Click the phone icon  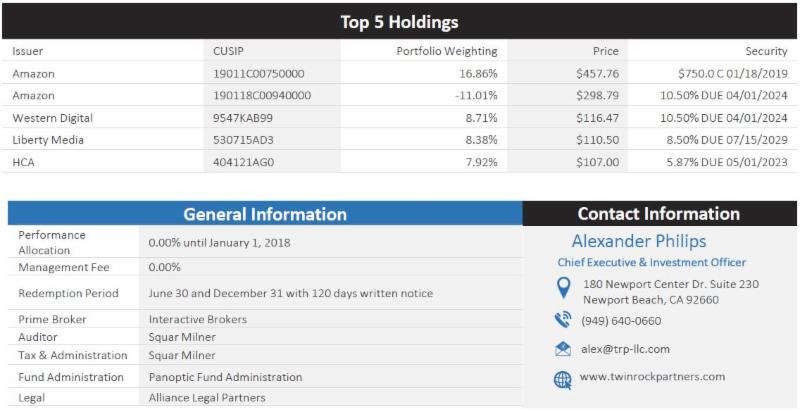pos(563,321)
